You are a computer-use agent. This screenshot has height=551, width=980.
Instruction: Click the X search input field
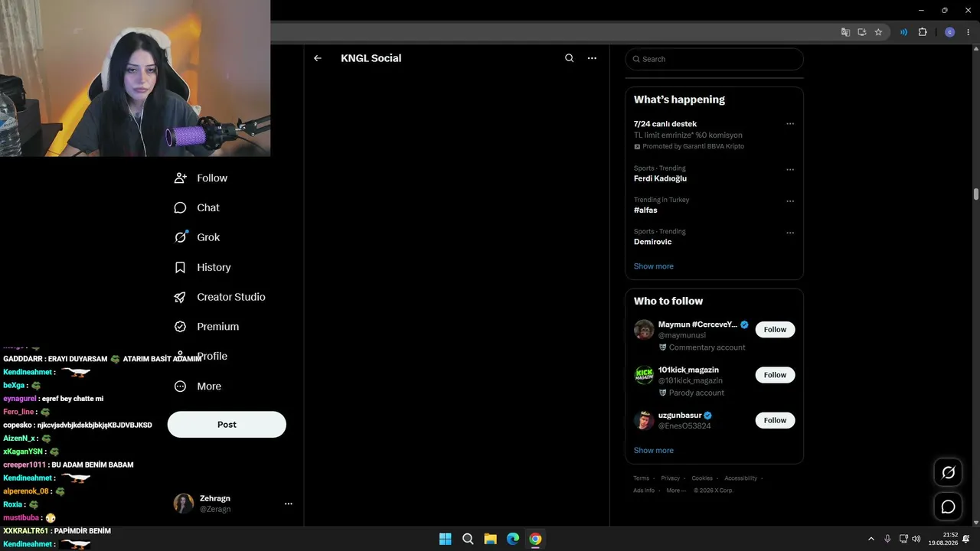[714, 59]
